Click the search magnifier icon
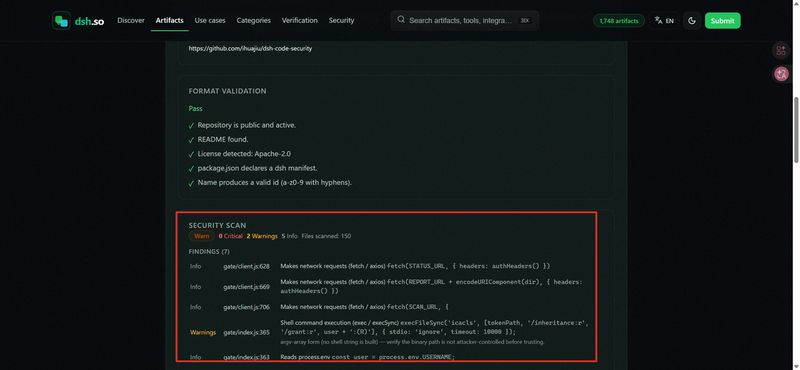Viewport: 800px width, 370px height. [401, 20]
